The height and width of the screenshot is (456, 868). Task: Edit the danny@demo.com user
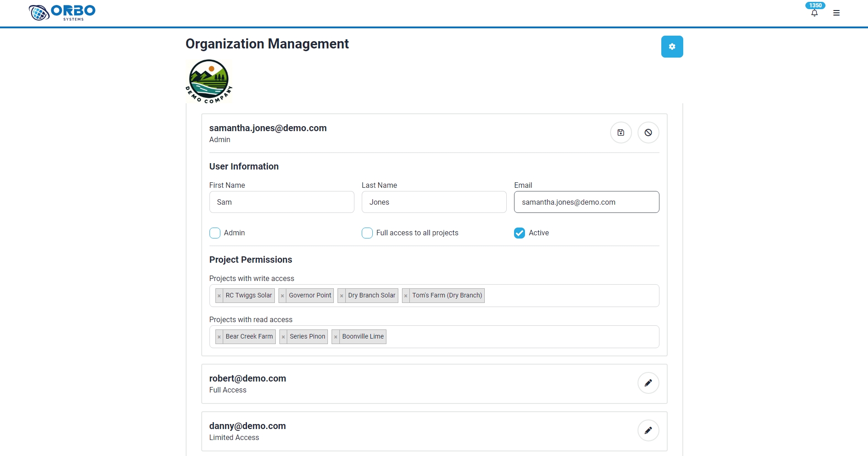point(648,430)
